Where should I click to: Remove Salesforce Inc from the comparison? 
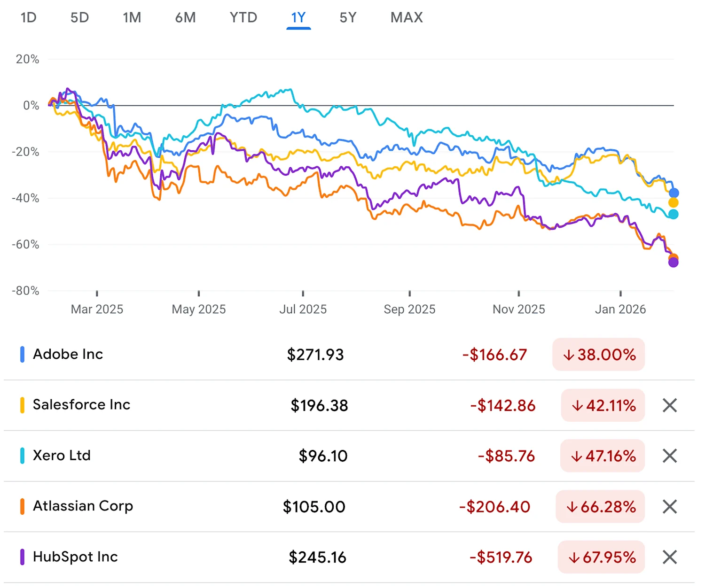[669, 405]
